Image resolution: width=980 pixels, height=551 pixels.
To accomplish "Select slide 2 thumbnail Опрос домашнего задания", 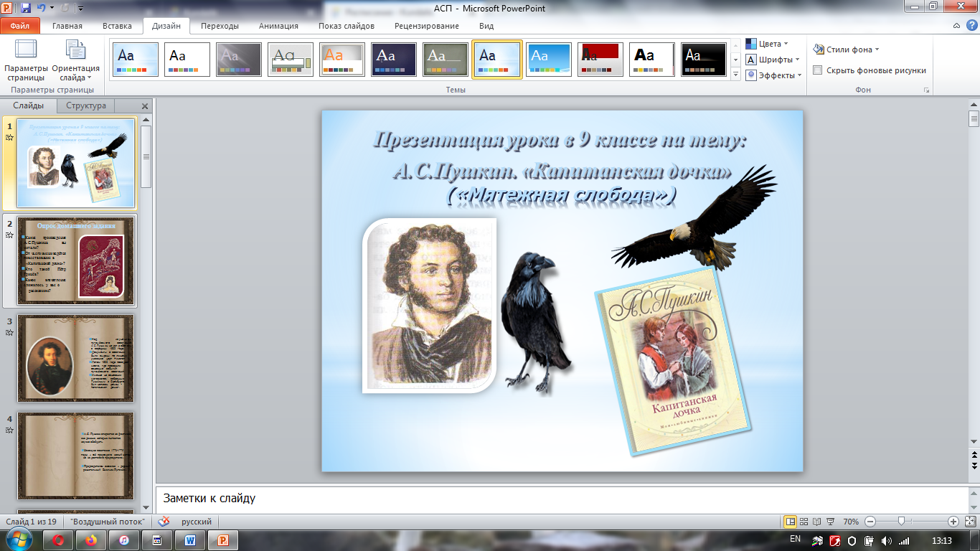I will click(x=75, y=260).
